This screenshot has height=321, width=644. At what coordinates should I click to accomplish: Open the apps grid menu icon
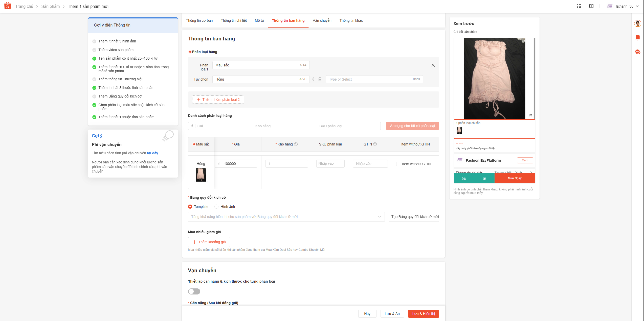579,6
